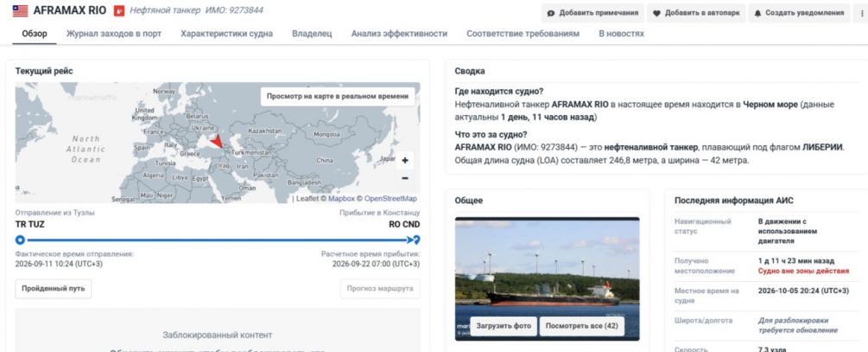The image size is (868, 352).
Task: Click 1 д 11 ч 23 мин назад value
Action: 796,260
